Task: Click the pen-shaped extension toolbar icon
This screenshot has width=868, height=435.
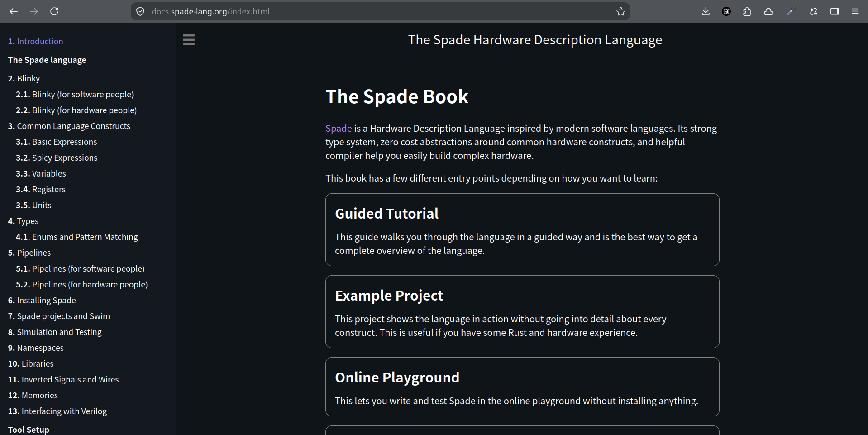Action: click(791, 11)
